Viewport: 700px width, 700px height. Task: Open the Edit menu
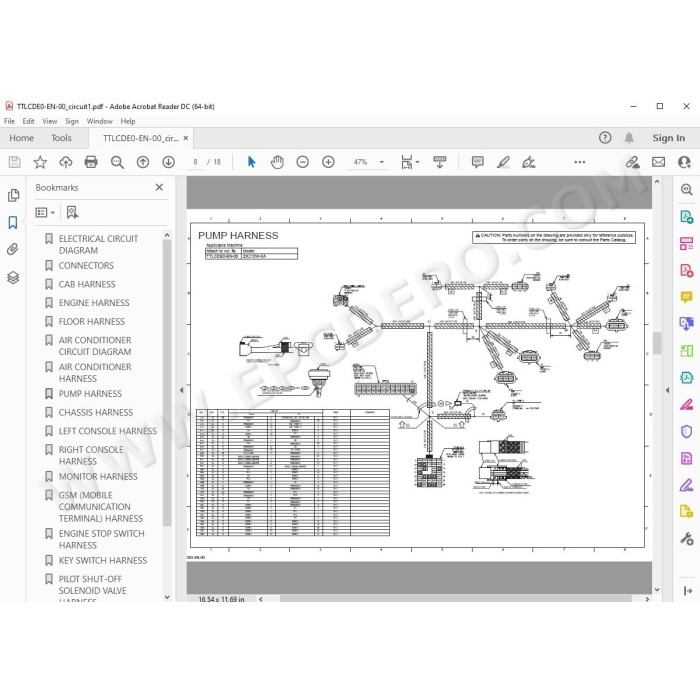click(x=29, y=121)
